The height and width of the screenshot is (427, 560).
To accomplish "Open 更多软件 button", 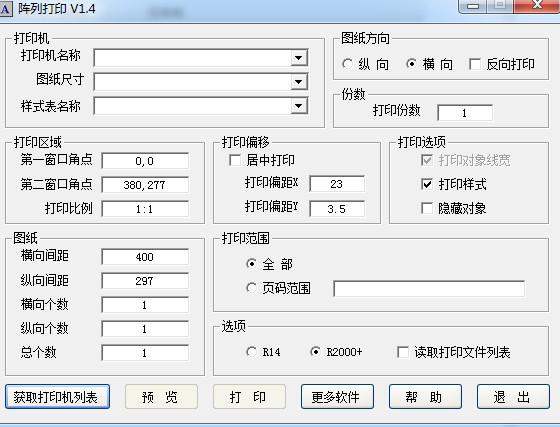I will (337, 397).
